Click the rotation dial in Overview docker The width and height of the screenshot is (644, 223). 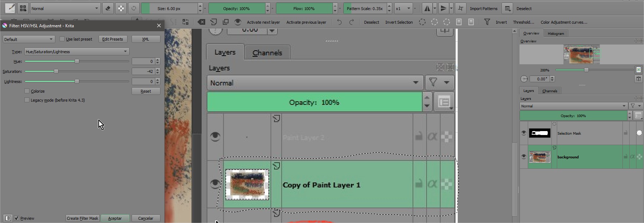point(524,79)
